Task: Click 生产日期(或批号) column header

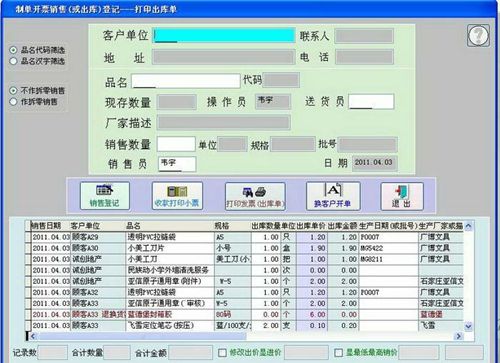Action: click(388, 226)
